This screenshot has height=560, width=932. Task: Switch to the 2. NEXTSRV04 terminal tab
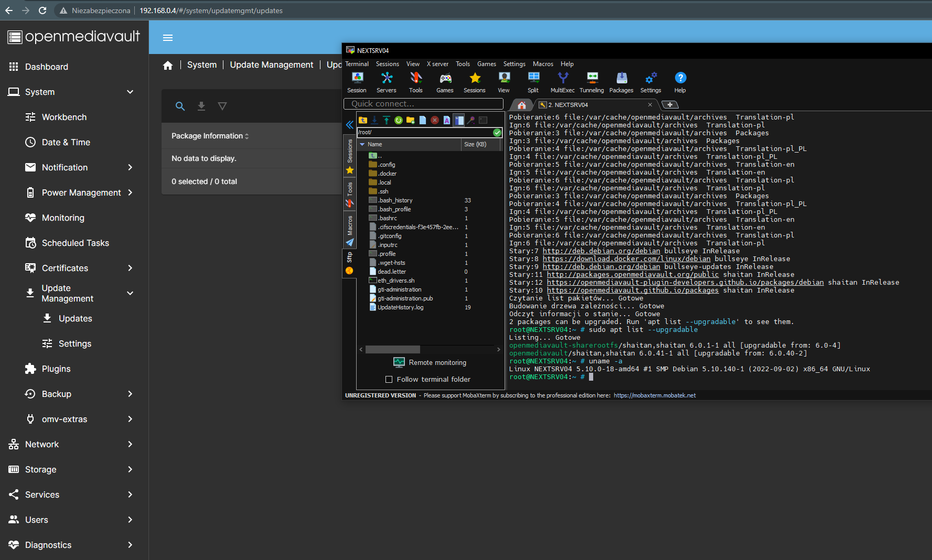click(x=596, y=105)
